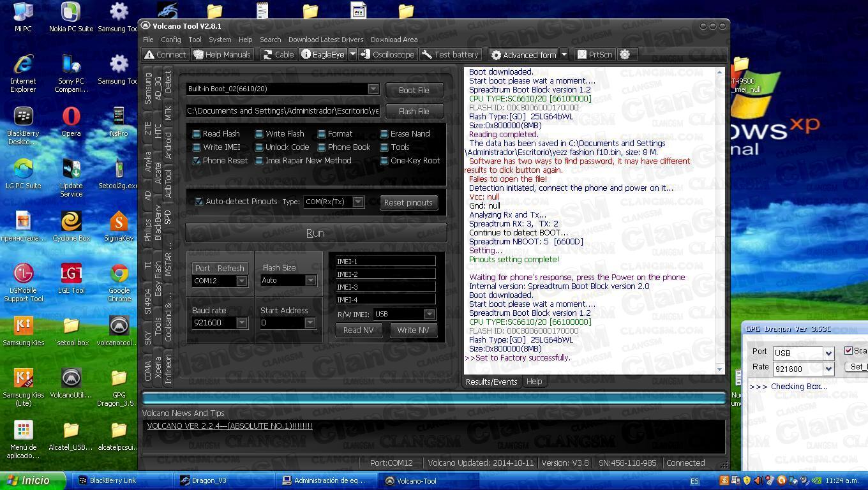Open Help Manuals from the toolbar
This screenshot has height=490, width=868.
pos(222,55)
